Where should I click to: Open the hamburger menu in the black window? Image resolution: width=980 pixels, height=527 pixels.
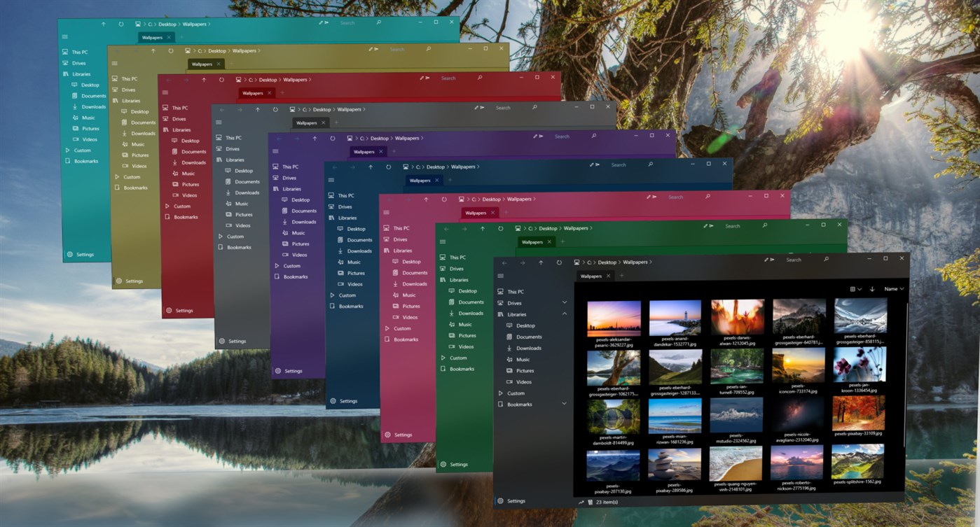500,276
